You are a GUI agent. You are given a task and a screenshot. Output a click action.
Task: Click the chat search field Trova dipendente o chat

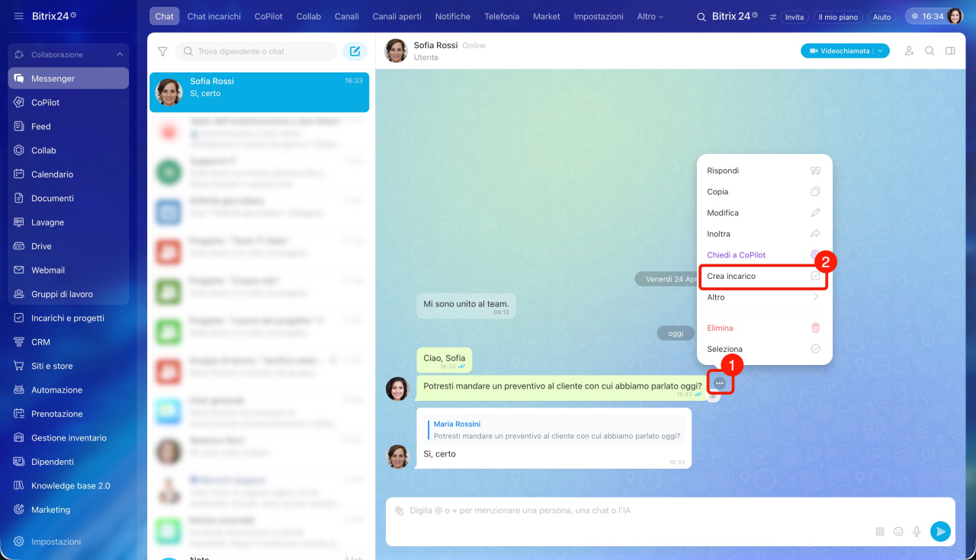pos(256,52)
